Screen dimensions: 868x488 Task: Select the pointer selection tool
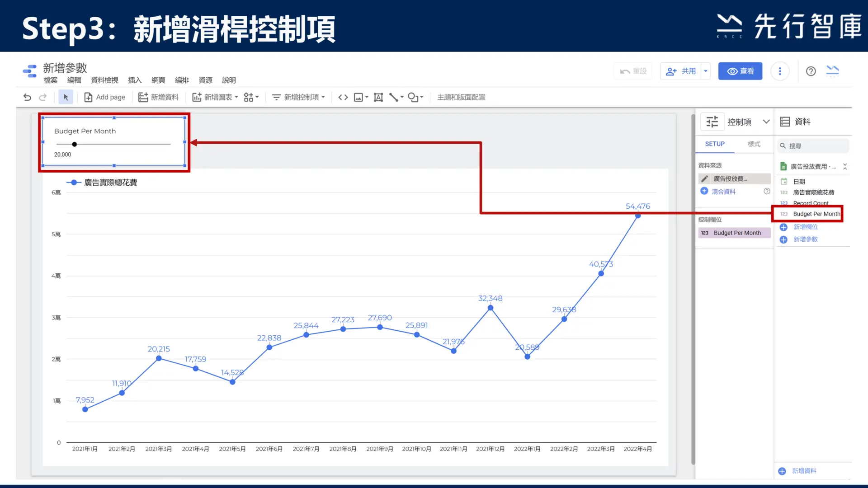coord(66,97)
